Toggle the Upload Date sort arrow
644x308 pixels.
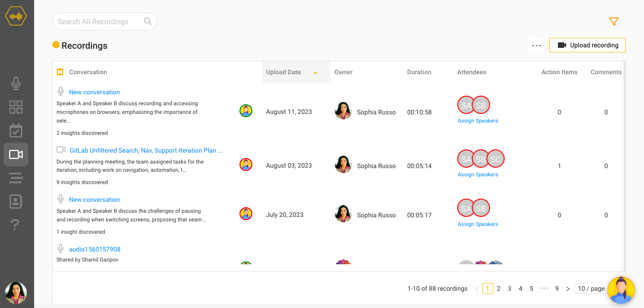[315, 73]
